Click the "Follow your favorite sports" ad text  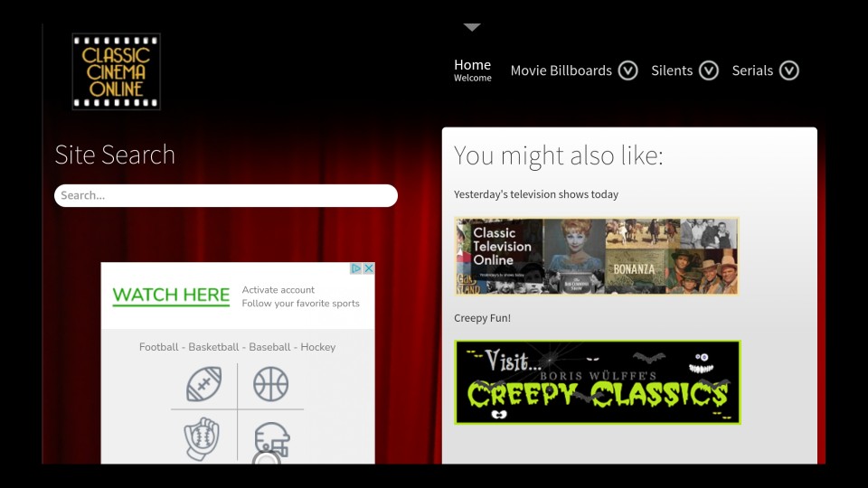(x=300, y=304)
